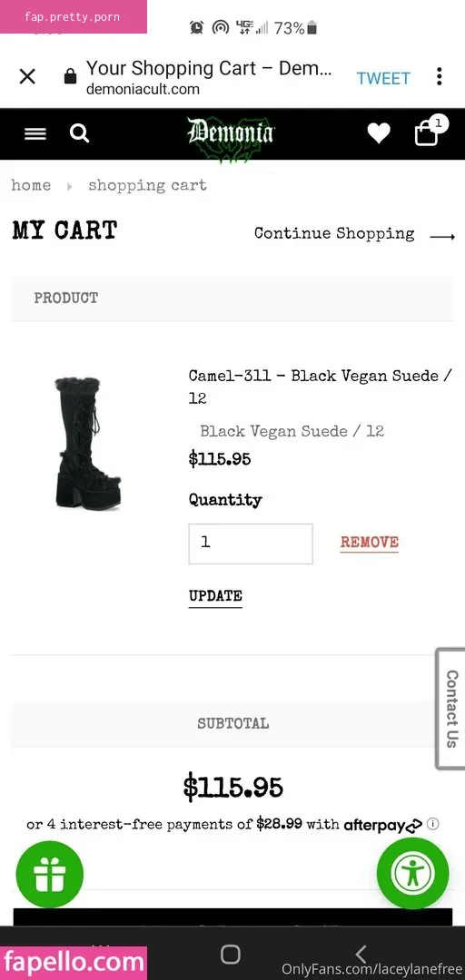The height and width of the screenshot is (980, 465).
Task: View site security lock icon
Action: point(70,77)
